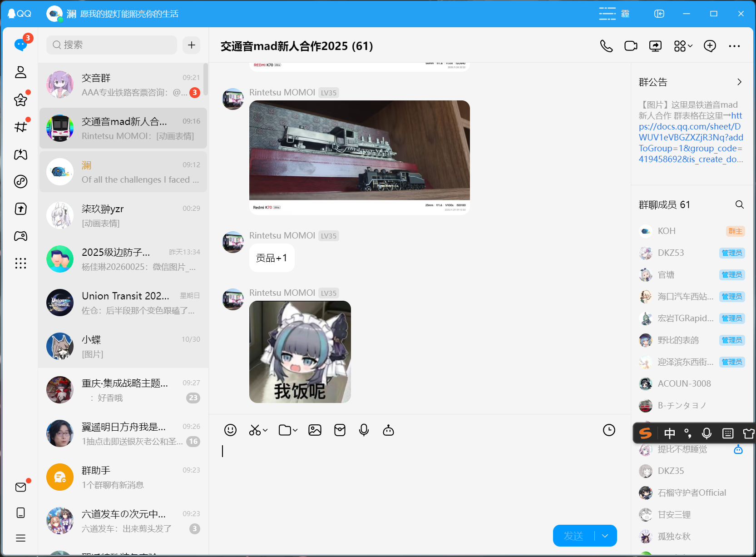Expand the group announcement section
The height and width of the screenshot is (557, 756).
coord(739,82)
